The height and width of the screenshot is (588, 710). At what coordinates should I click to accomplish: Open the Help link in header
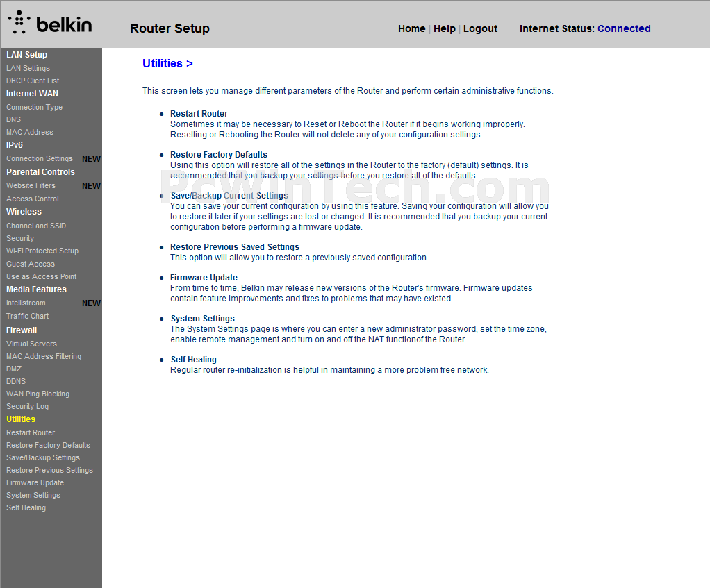pyautogui.click(x=444, y=28)
